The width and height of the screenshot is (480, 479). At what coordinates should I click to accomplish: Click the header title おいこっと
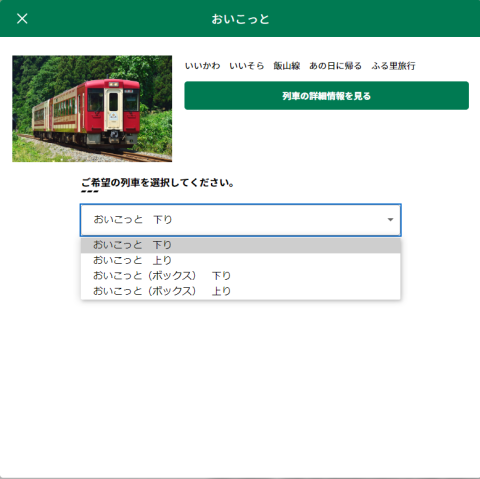point(240,19)
